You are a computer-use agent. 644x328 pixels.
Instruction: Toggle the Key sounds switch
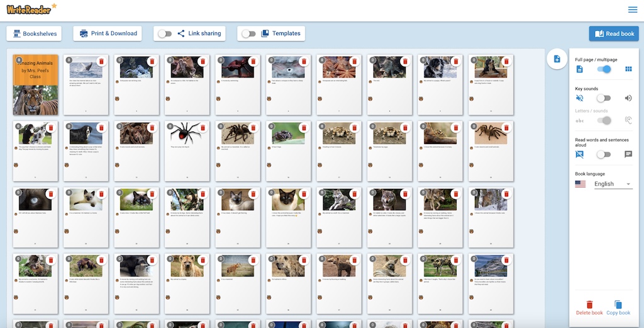(604, 98)
